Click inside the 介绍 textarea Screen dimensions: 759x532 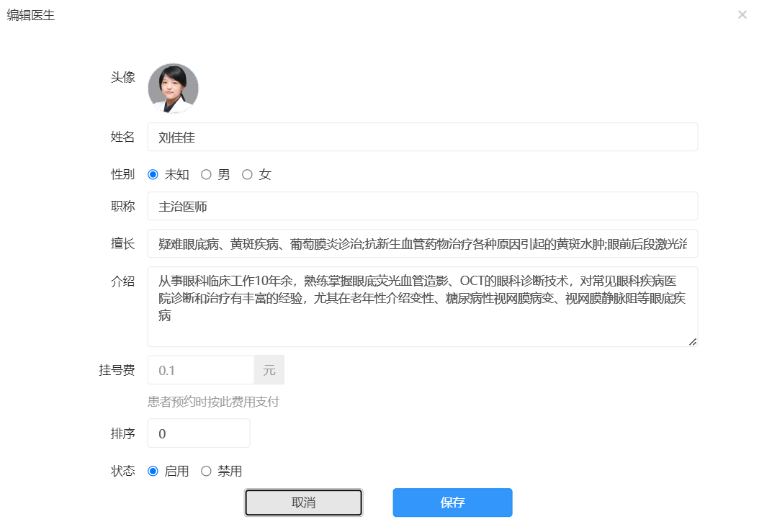(423, 307)
